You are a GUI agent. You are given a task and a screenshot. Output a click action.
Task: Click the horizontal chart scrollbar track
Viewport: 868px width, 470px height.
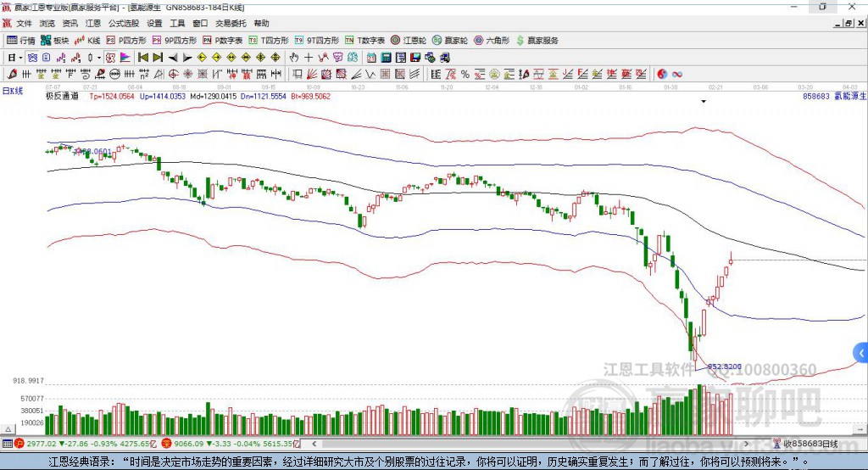tap(531, 444)
